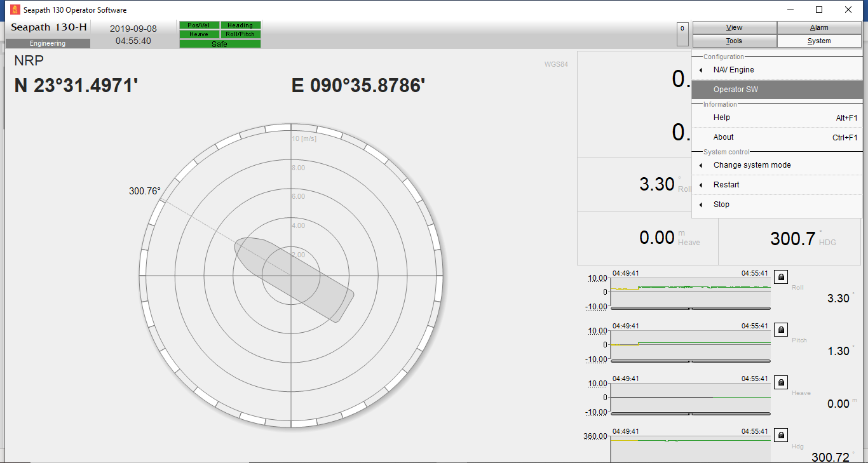The height and width of the screenshot is (463, 868).
Task: Expand the Restart submenu arrow
Action: pos(702,185)
